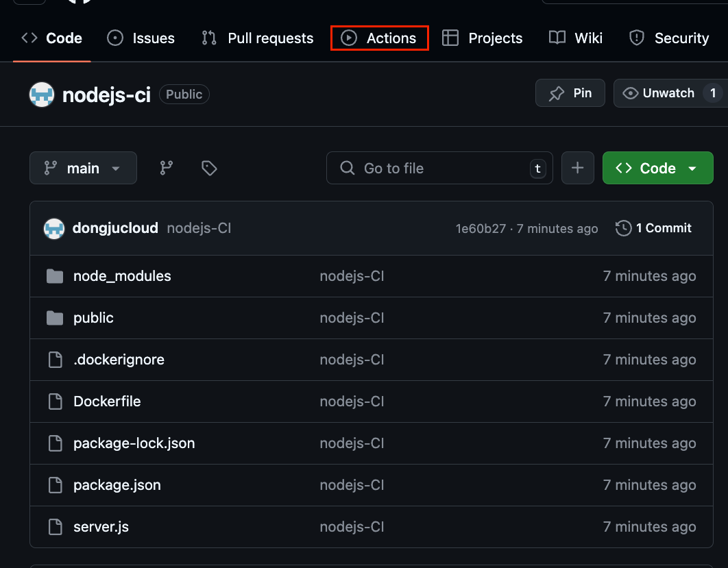Screen dimensions: 728x568
Task: Click the file icon beside .dockerignore
Action: coord(56,360)
